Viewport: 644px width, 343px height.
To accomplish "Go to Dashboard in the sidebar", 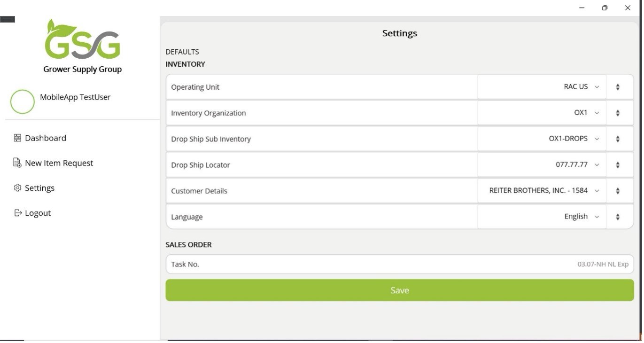I will click(46, 138).
